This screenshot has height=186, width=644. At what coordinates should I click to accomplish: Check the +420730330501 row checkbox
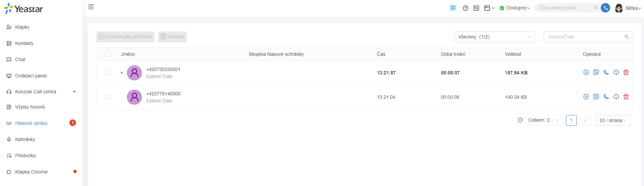pos(108,73)
